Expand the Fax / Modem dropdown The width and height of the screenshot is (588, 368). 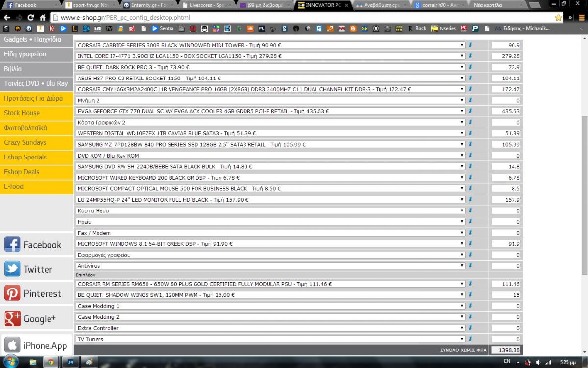coord(270,233)
